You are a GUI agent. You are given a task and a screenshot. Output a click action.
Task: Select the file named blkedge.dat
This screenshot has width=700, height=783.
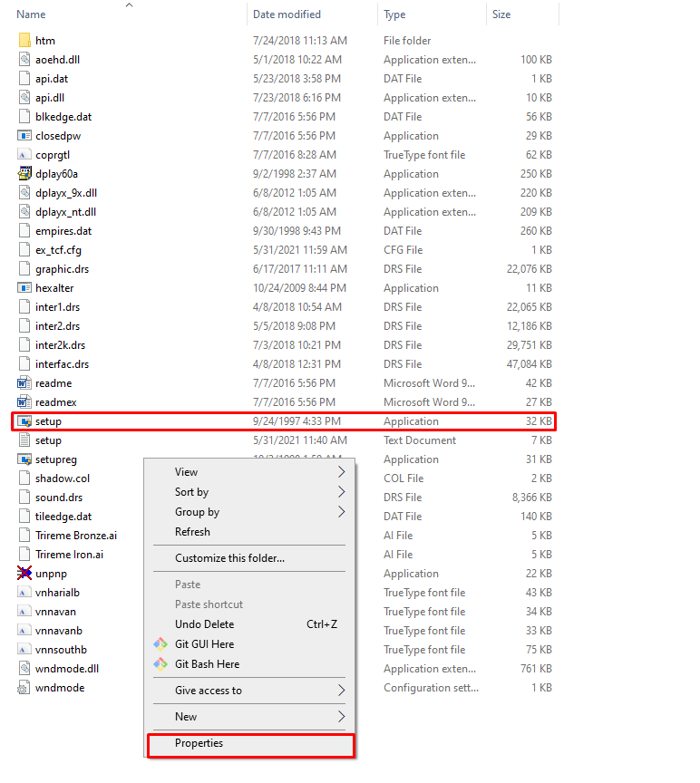[x=63, y=117]
